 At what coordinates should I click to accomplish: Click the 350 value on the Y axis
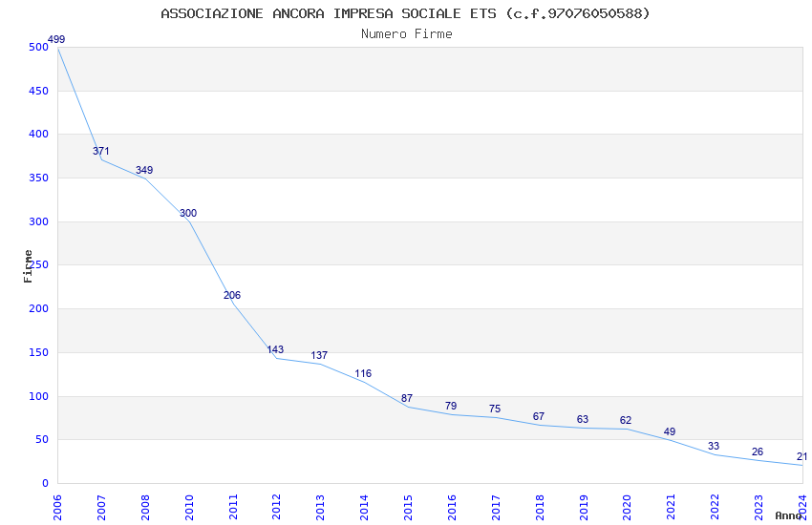point(39,178)
